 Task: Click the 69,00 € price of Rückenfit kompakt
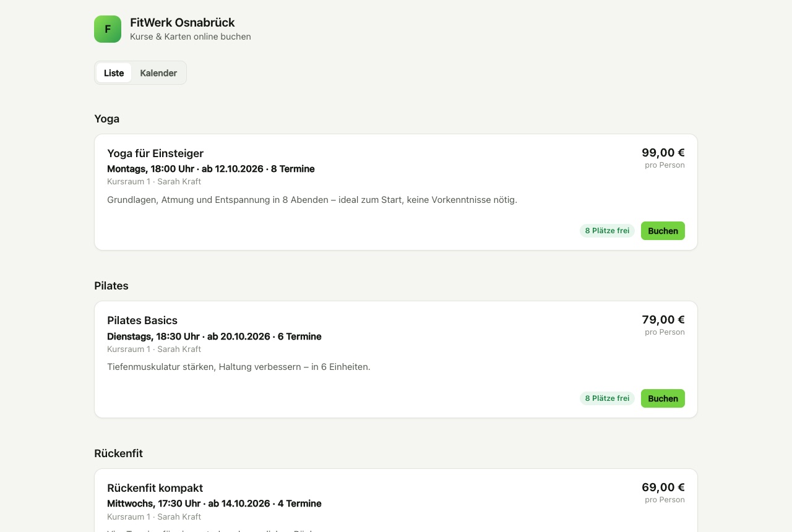click(663, 487)
